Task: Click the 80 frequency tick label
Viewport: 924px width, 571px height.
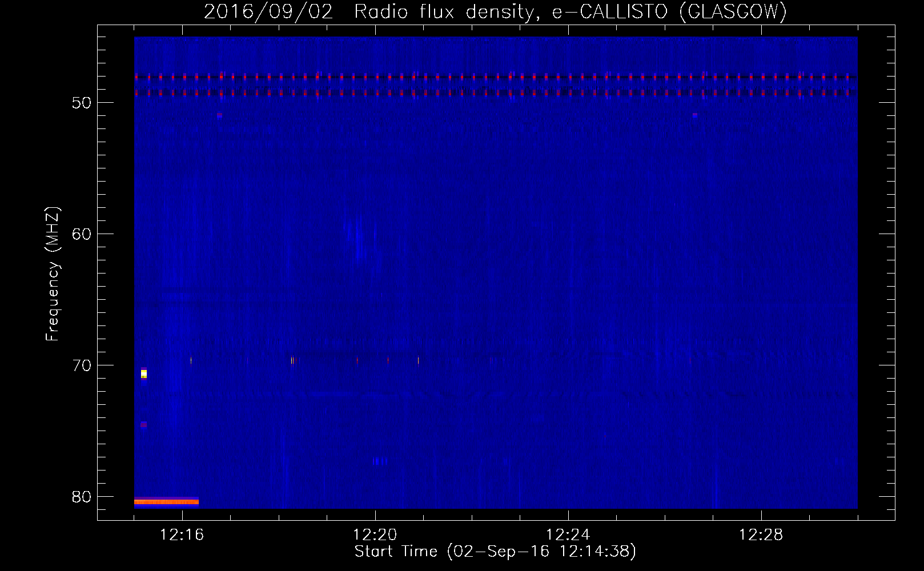Action: tap(82, 497)
